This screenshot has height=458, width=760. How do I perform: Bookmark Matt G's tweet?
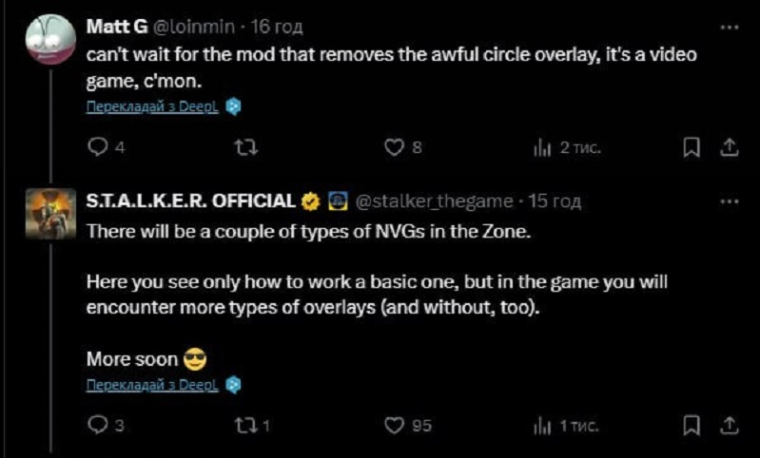point(690,147)
